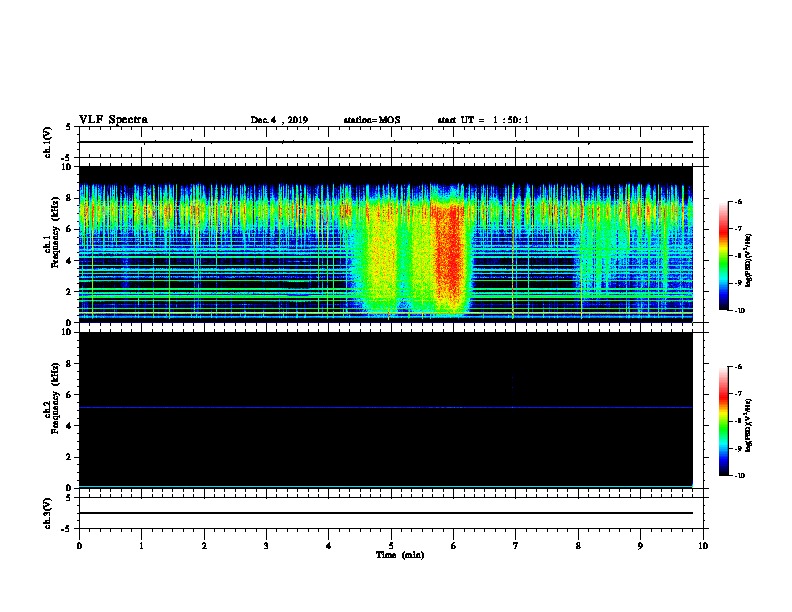
Task: Click the '3' tick on the time axis
Action: pos(266,546)
